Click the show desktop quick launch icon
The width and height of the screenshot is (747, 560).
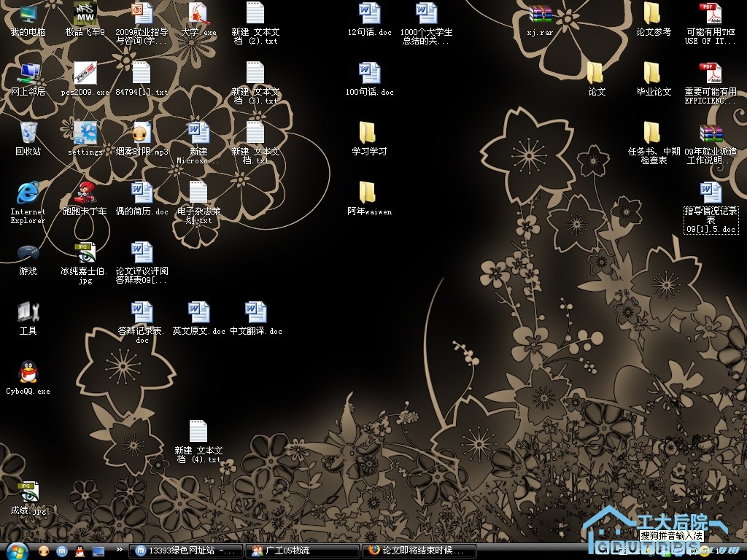point(98,551)
